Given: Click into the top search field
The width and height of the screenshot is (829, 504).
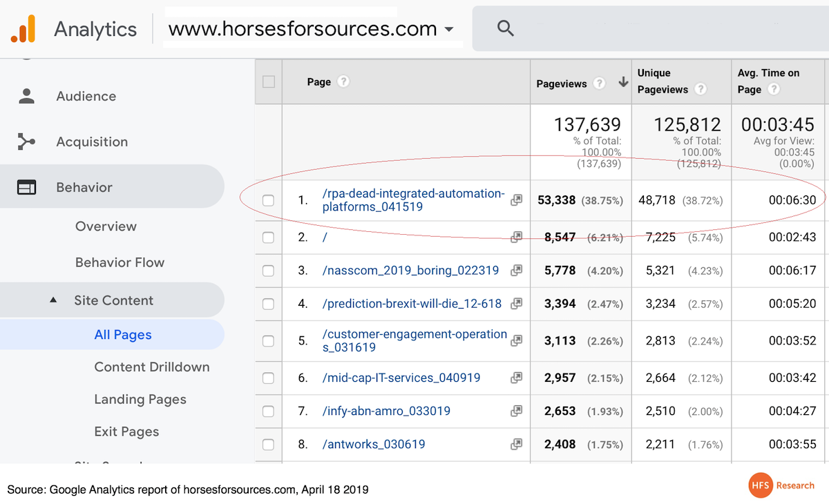Looking at the screenshot, I should point(651,28).
